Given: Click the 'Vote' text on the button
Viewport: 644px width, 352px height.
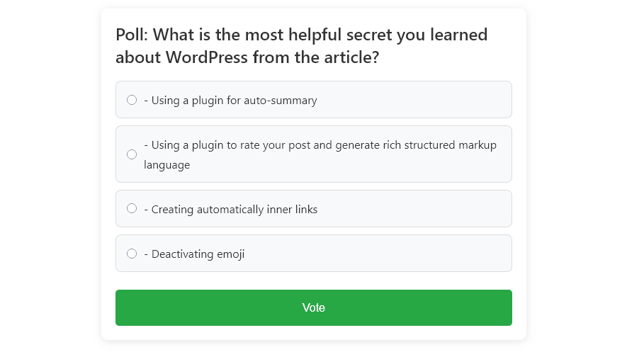Looking at the screenshot, I should (x=313, y=307).
